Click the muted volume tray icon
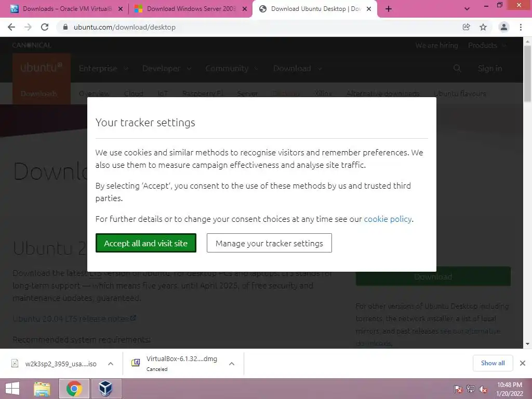This screenshot has height=399, width=532. [x=483, y=389]
